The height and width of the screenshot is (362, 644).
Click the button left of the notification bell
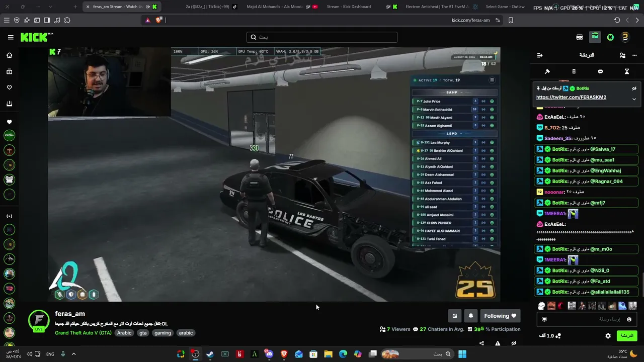pos(455,316)
